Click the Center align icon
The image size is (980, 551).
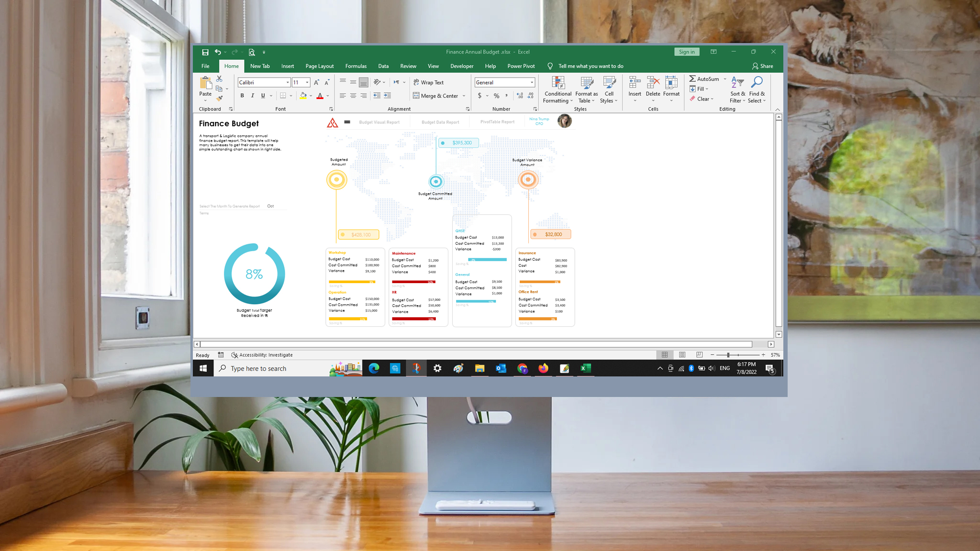click(353, 96)
